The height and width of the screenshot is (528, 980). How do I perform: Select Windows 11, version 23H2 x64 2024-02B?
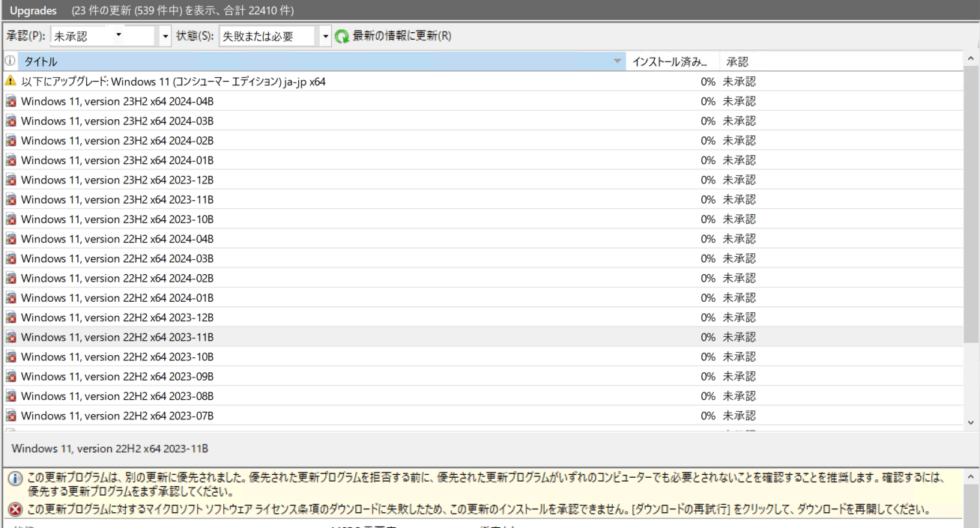(483, 140)
